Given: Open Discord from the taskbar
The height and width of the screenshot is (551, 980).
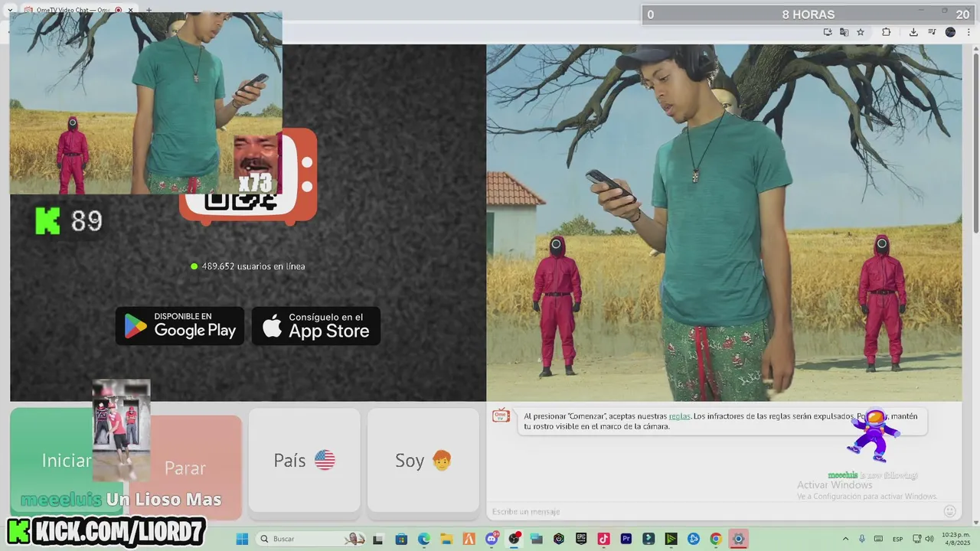Looking at the screenshot, I should pos(492,539).
